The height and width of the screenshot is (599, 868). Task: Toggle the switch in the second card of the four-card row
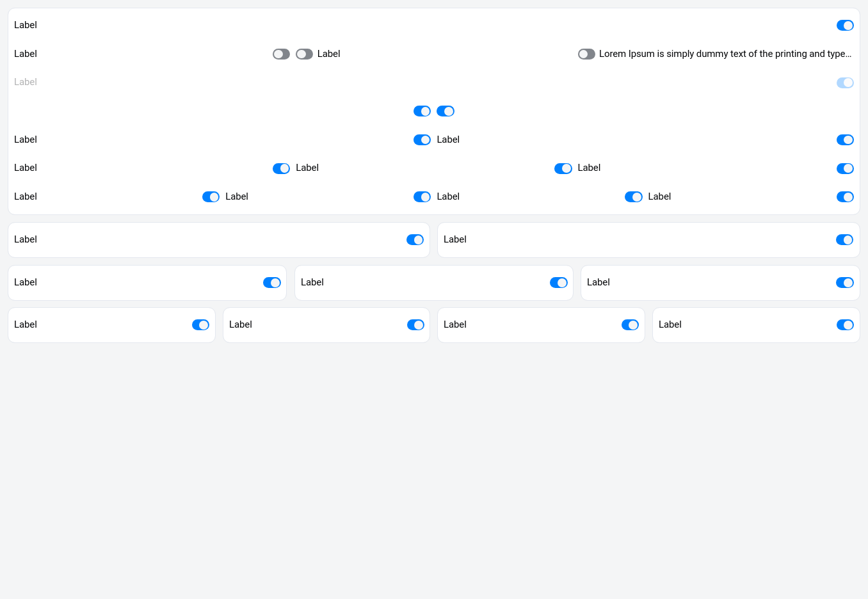(415, 325)
